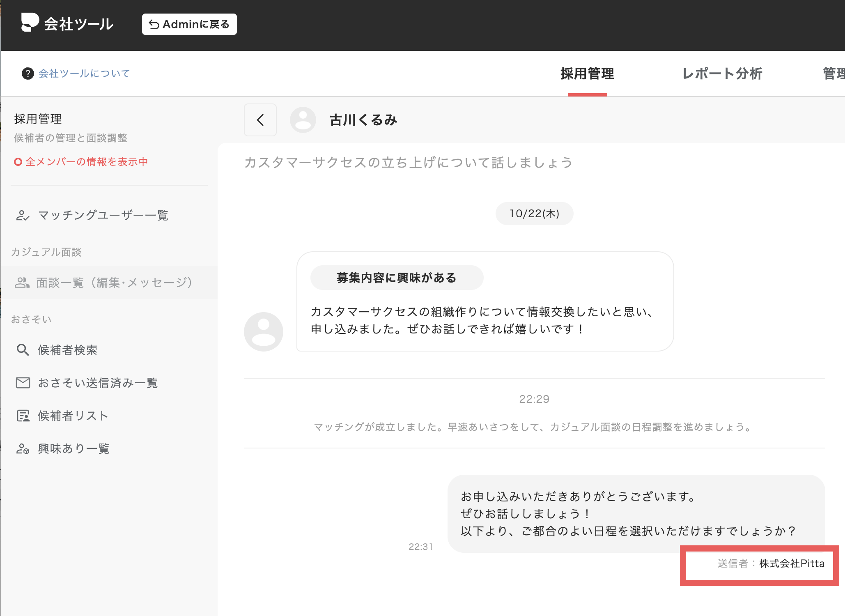
Task: Click the カスタマーサクセスの立ち上げ title text
Action: point(409,163)
